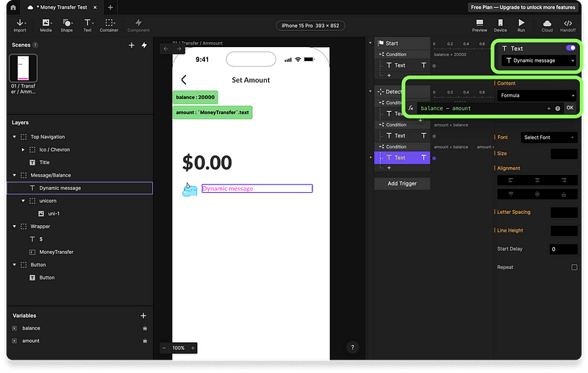
Task: Click the back chevron on the canvas
Action: (x=184, y=79)
